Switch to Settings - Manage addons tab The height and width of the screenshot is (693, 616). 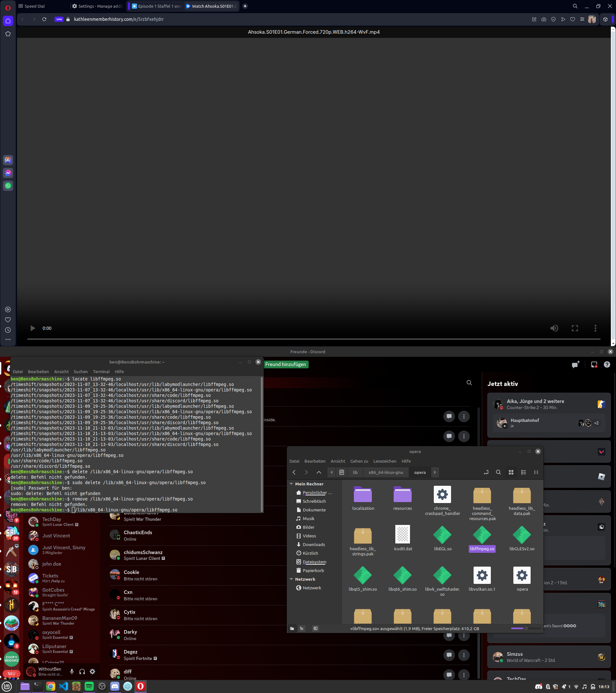click(97, 6)
